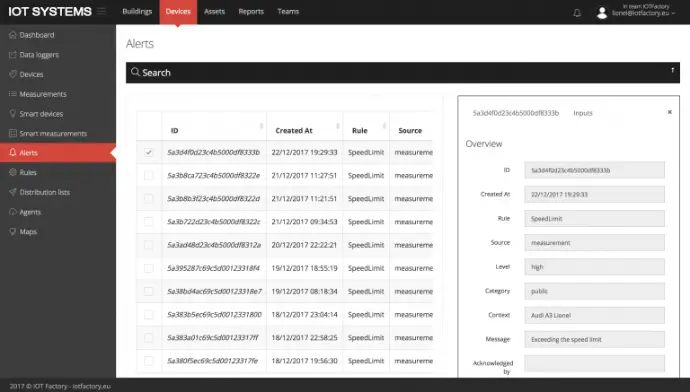Click the Agents sidebar icon
Screen dimensions: 690x392
(12, 212)
